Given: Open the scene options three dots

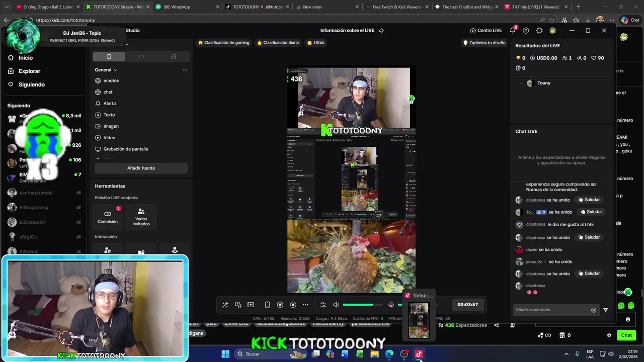Looking at the screenshot, I should pos(185,70).
